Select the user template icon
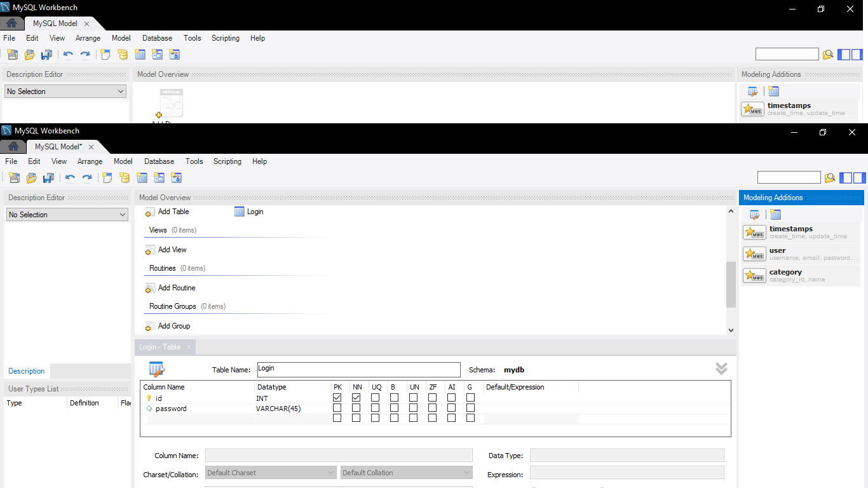The image size is (868, 488). tap(754, 254)
